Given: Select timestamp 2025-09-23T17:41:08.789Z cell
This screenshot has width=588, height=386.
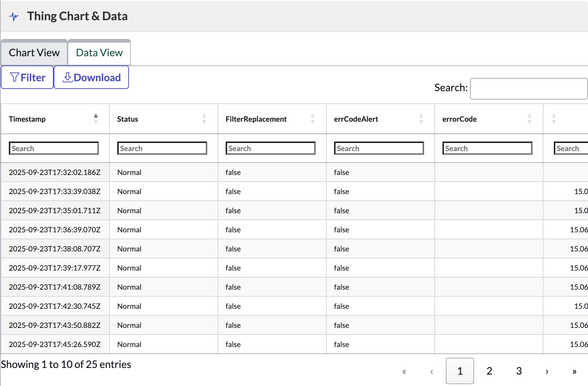Looking at the screenshot, I should point(55,287).
